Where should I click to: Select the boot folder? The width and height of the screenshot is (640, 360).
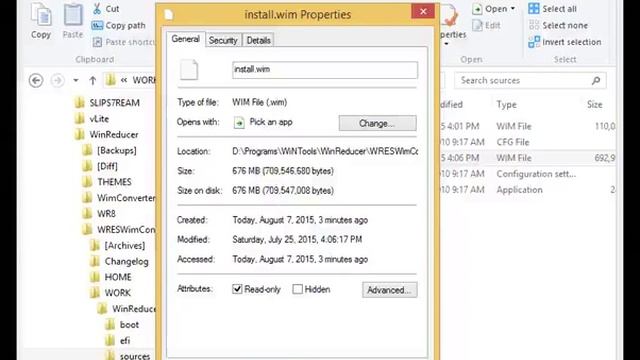(x=122, y=325)
